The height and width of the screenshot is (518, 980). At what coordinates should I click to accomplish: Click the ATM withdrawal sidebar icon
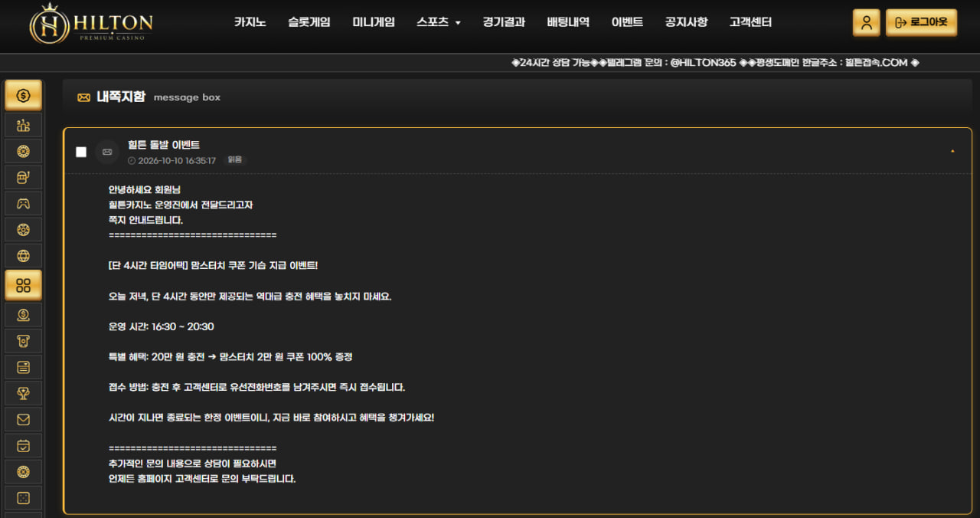[x=23, y=340]
